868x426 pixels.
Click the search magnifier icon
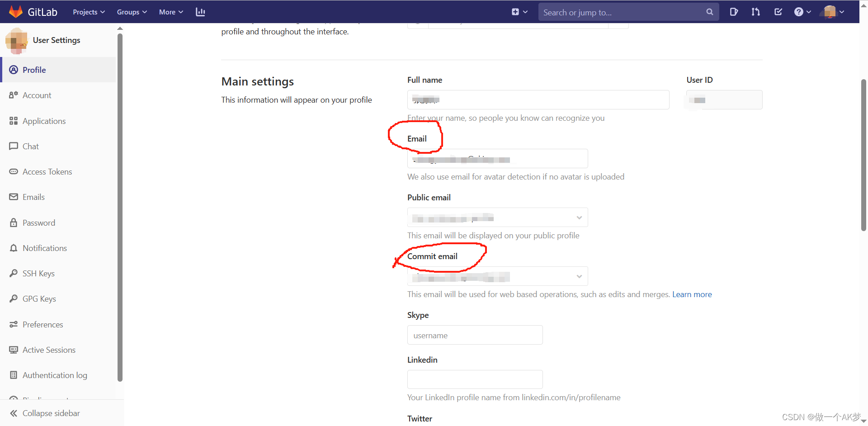coord(709,12)
